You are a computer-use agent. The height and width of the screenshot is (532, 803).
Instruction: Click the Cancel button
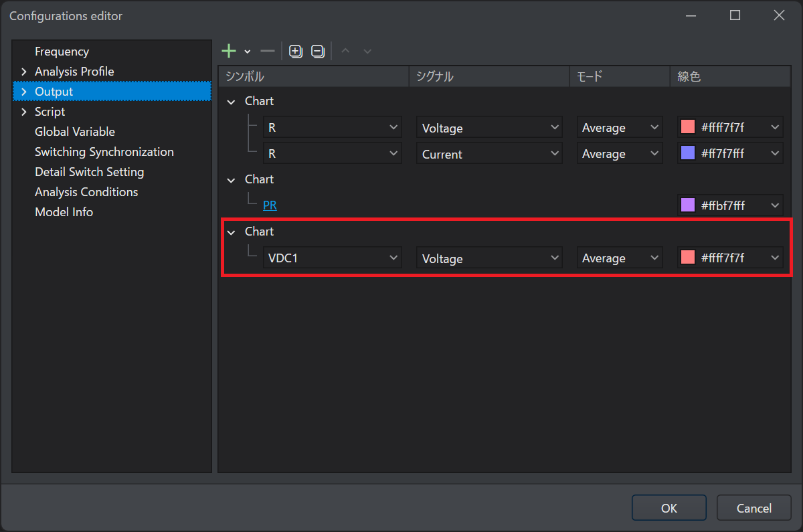point(754,508)
